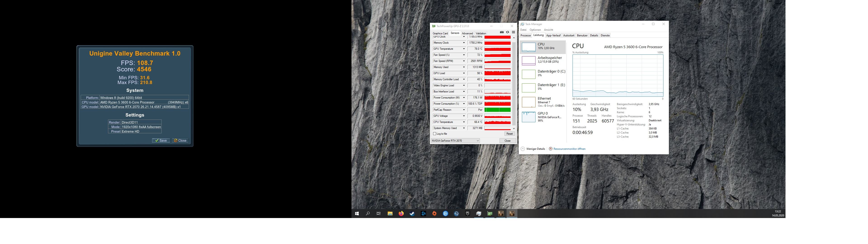Open the Ressourcenmonitor öffnen link
This screenshot has height=244, width=868.
[x=569, y=149]
